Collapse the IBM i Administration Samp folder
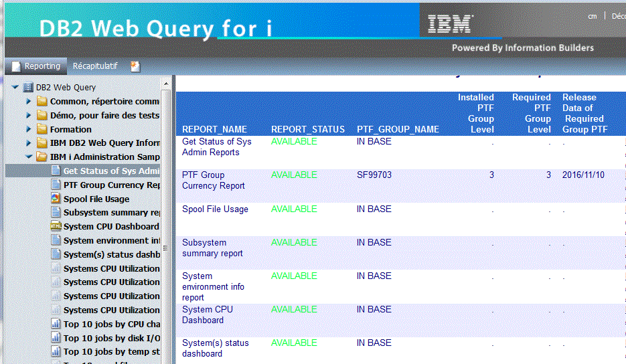Image resolution: width=626 pixels, height=364 pixels. click(x=29, y=157)
